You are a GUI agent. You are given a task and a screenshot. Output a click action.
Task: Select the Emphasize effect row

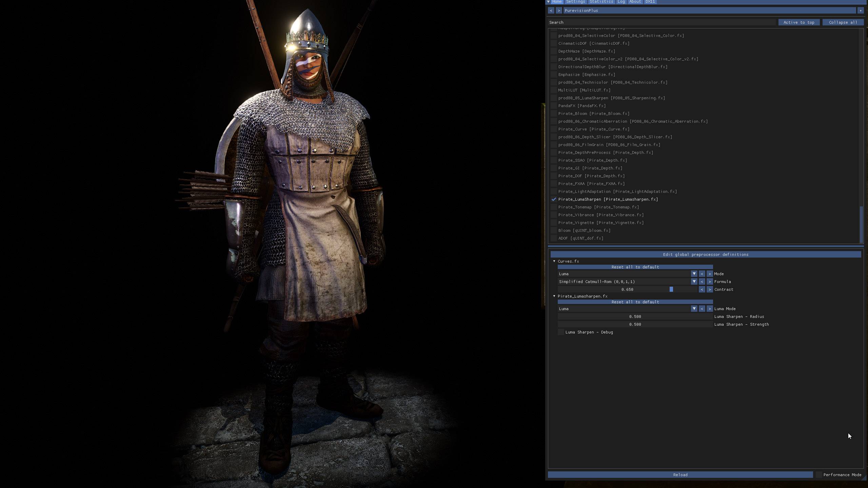[x=587, y=75]
